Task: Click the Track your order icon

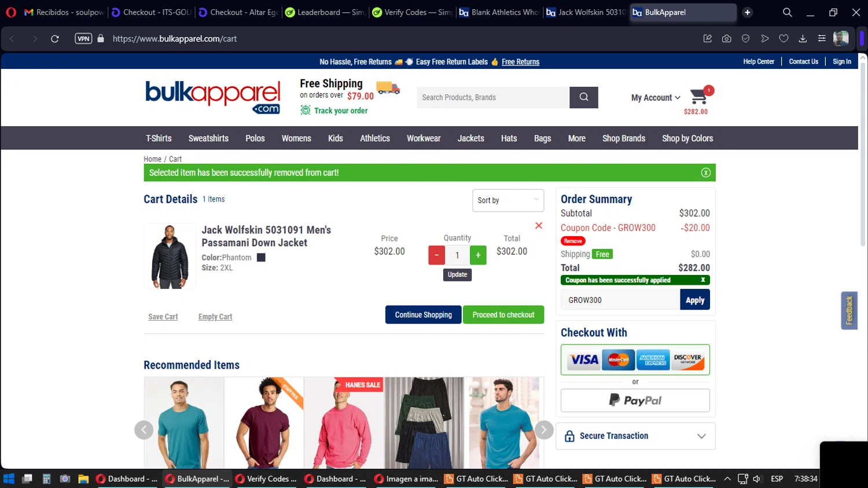Action: tap(305, 110)
